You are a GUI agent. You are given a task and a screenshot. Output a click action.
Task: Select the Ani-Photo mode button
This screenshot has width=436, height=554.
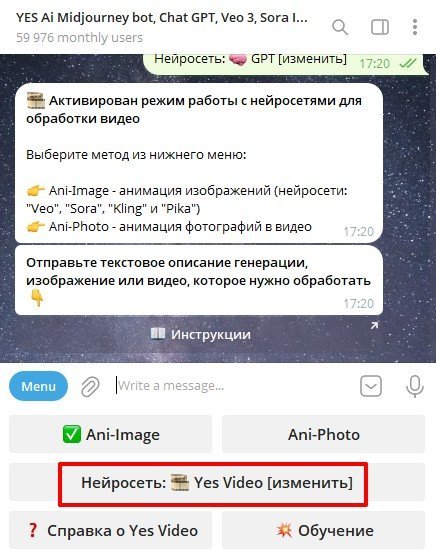[x=323, y=434]
